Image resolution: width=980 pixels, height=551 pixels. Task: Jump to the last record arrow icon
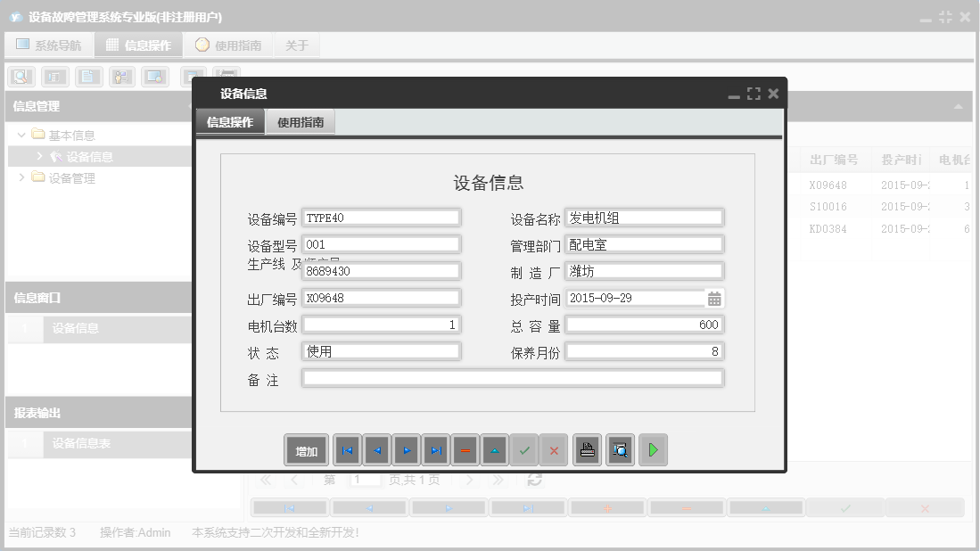(435, 450)
